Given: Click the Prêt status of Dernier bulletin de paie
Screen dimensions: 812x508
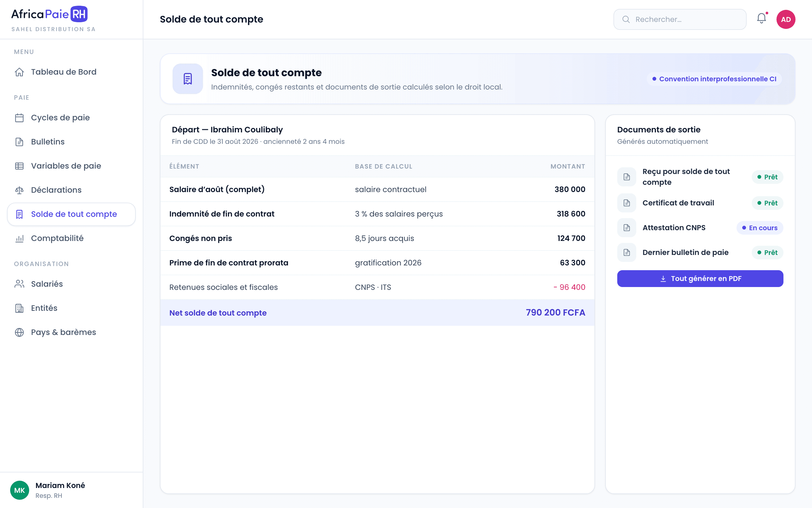Looking at the screenshot, I should tap(767, 253).
